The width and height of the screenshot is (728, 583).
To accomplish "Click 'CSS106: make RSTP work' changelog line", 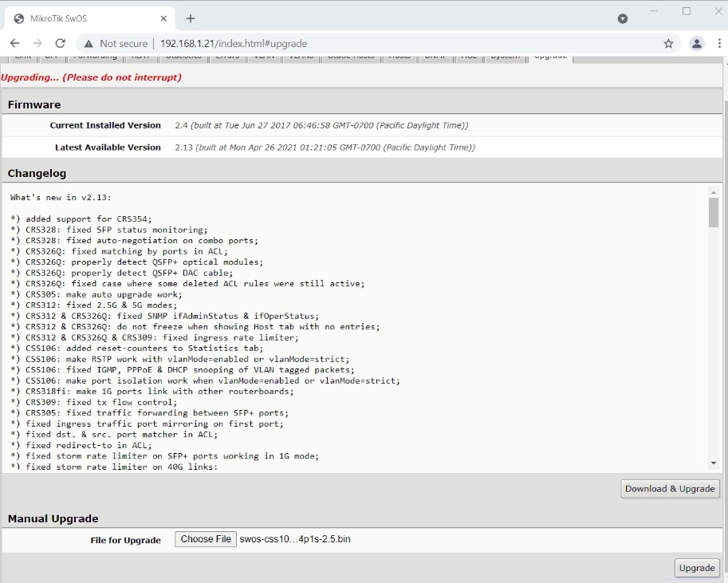I will coord(180,359).
